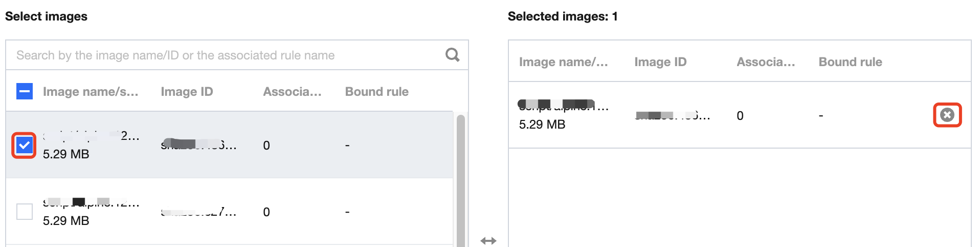Image resolution: width=980 pixels, height=247 pixels.
Task: Toggle the select-all header checkbox
Action: click(x=24, y=92)
